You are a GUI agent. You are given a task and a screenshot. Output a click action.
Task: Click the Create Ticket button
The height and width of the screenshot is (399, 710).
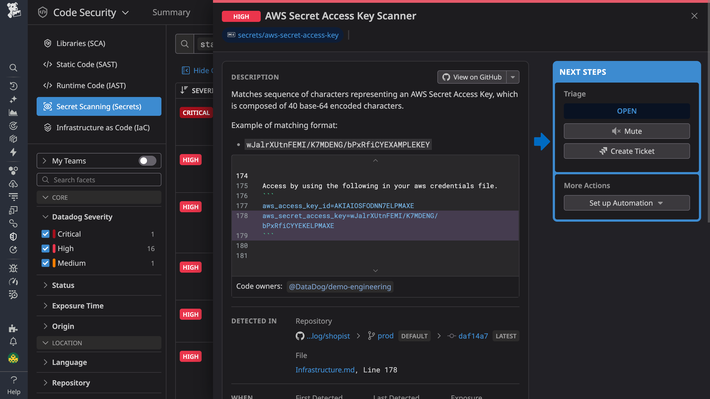pos(626,151)
